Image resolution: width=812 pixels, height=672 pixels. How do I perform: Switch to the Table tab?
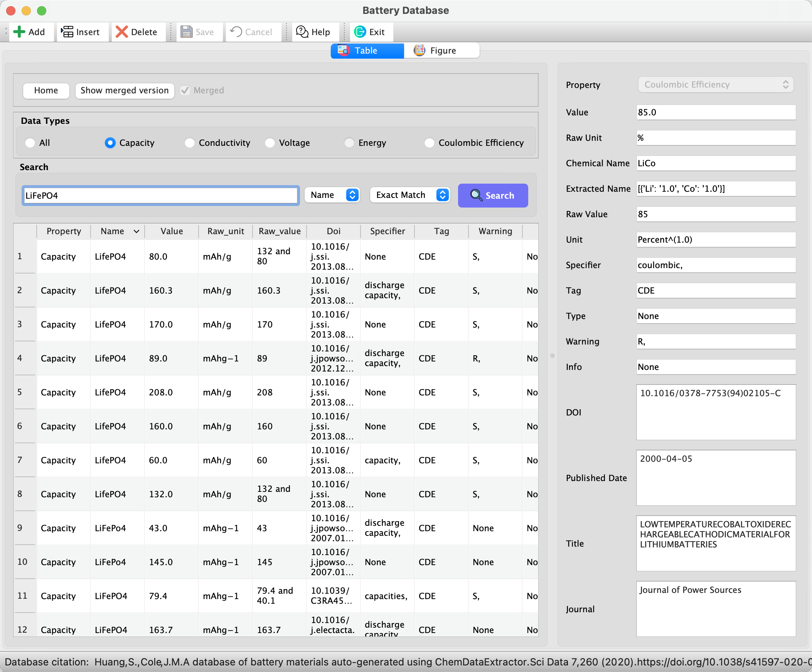point(367,51)
